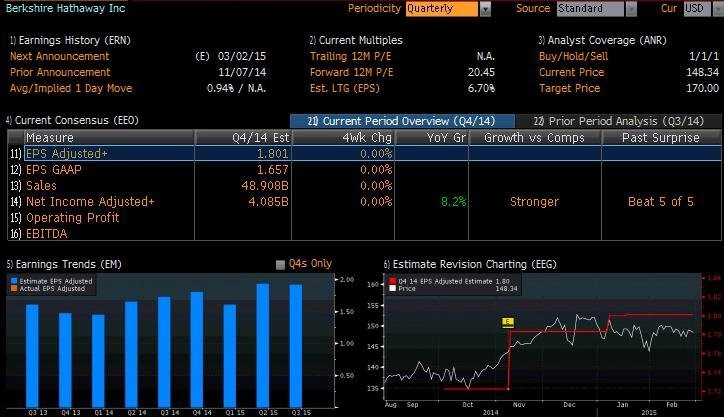Viewport: 724px width, 417px height.
Task: Click the 4Wk Chg column header
Action: pos(343,138)
